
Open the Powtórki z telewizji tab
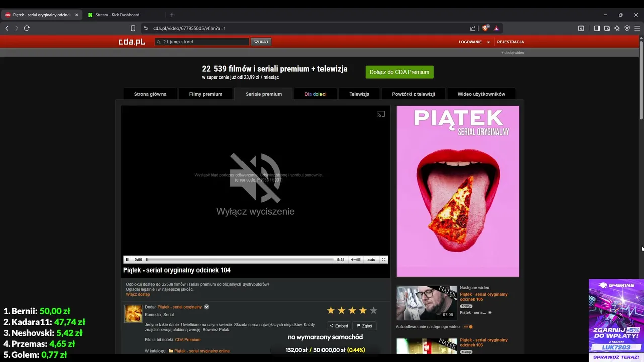414,94
